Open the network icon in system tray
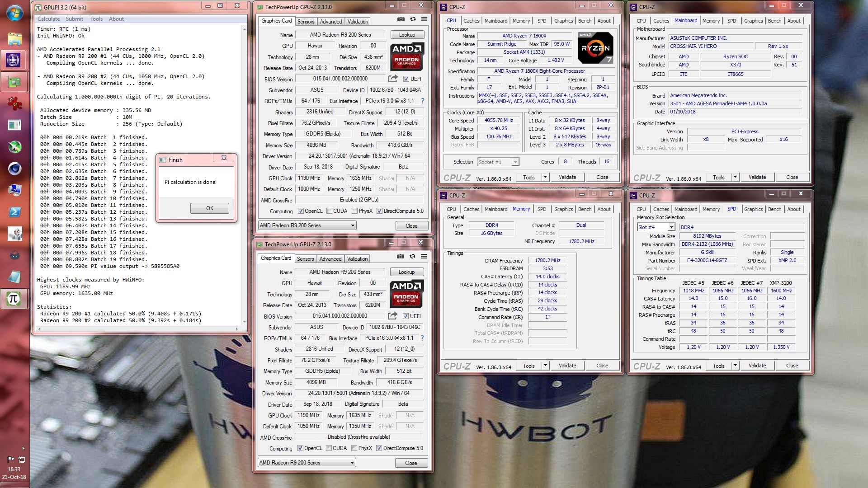This screenshot has width=868, height=488. 21,459
